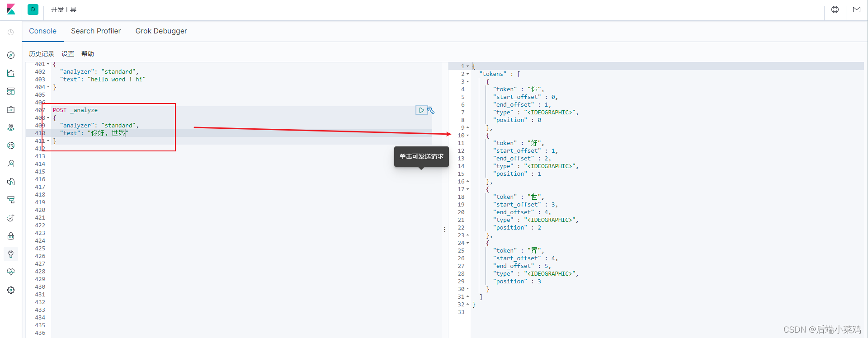Open Dashboard icon in sidebar

[x=11, y=91]
